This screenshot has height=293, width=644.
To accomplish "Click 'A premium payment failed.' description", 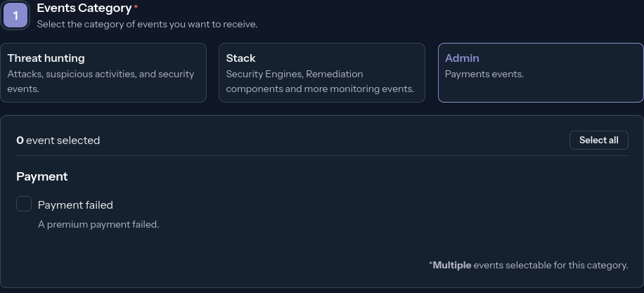I will (98, 225).
